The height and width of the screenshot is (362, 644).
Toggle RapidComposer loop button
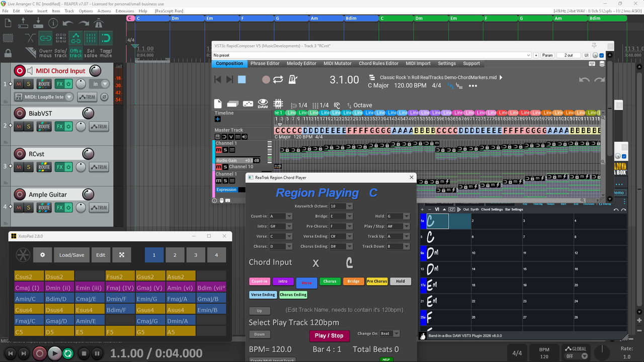coord(278,79)
